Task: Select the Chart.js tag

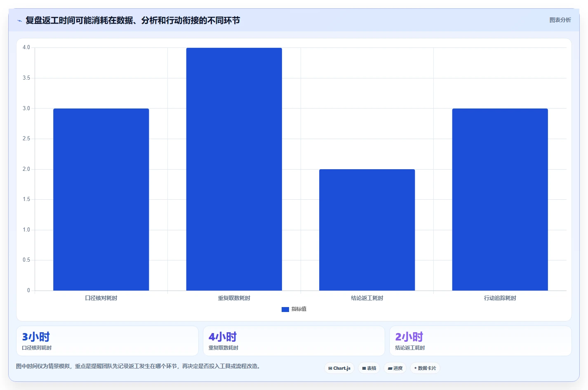Action: pos(339,368)
